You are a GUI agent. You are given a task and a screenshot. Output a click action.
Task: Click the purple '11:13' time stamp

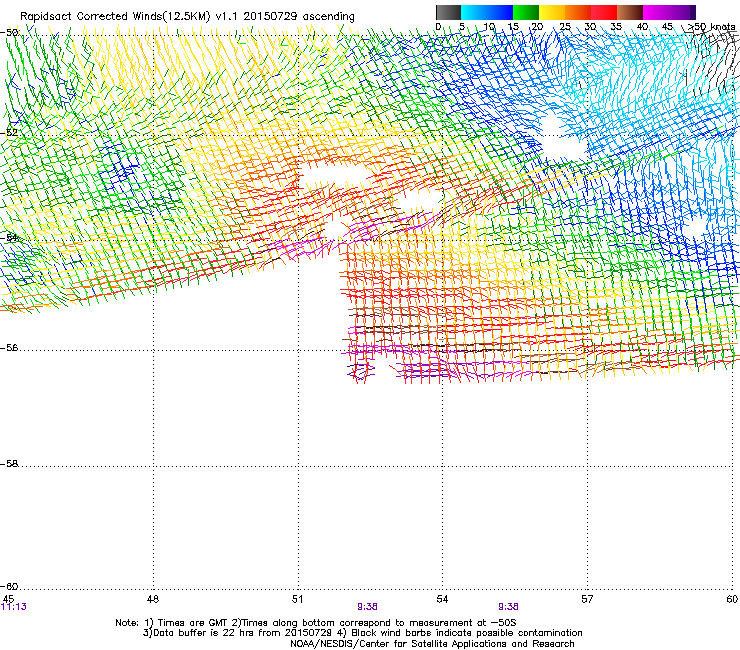coord(14,607)
